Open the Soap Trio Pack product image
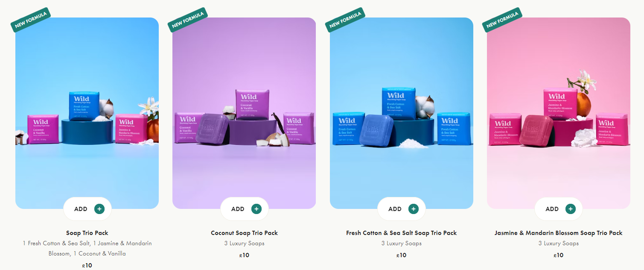This screenshot has width=644, height=270. [x=87, y=113]
